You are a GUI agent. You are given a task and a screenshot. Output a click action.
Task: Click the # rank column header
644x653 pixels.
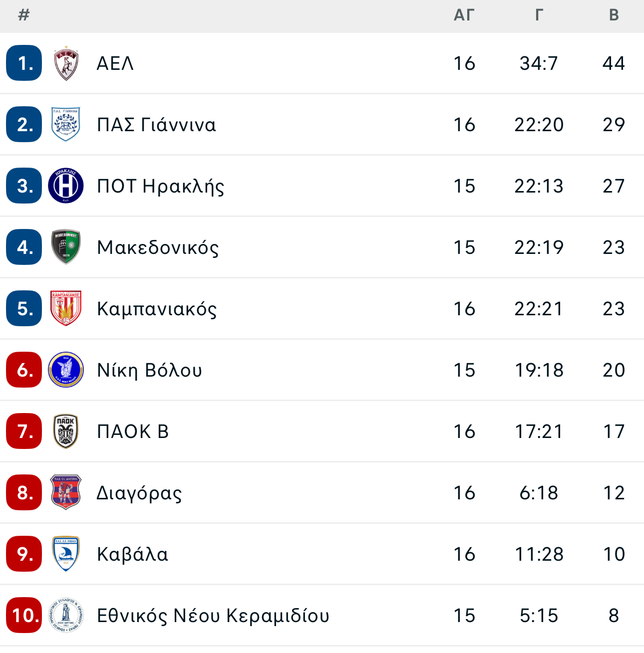point(23,15)
